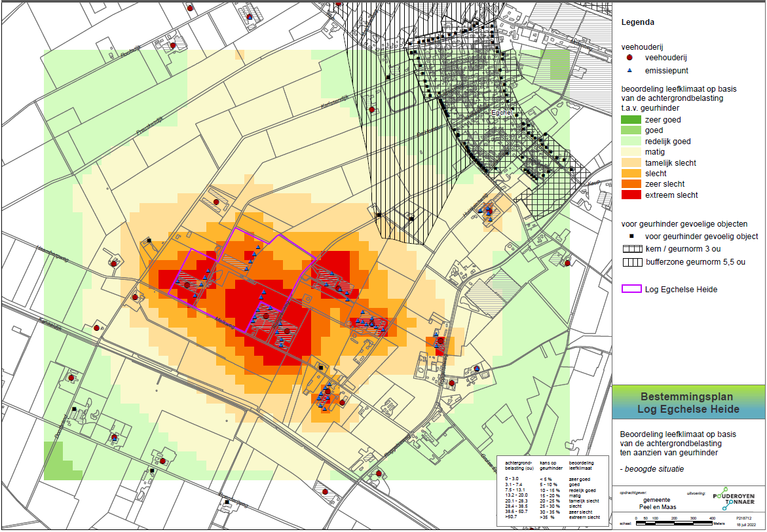Viewport: 767px width, 532px height.
Task: Pick the 'extreem slecht' red swatch
Action: (x=631, y=195)
